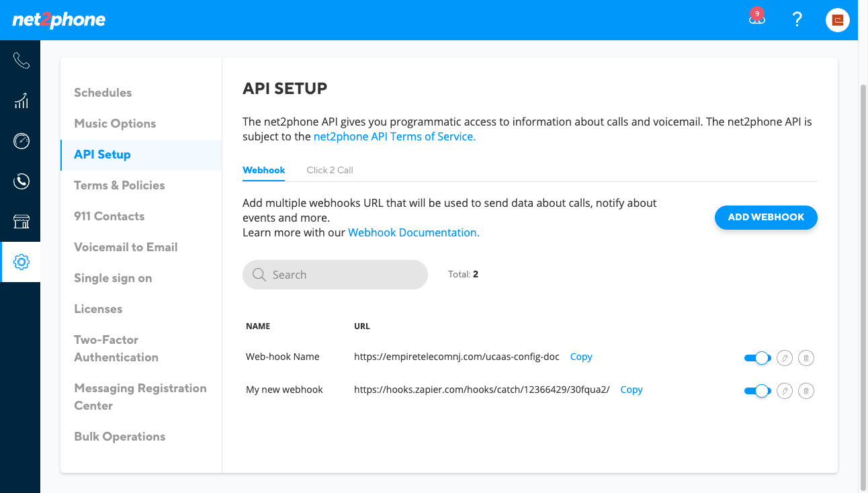This screenshot has height=493, width=868.
Task: Click the empiretelecomnj.com URL text
Action: coord(457,357)
